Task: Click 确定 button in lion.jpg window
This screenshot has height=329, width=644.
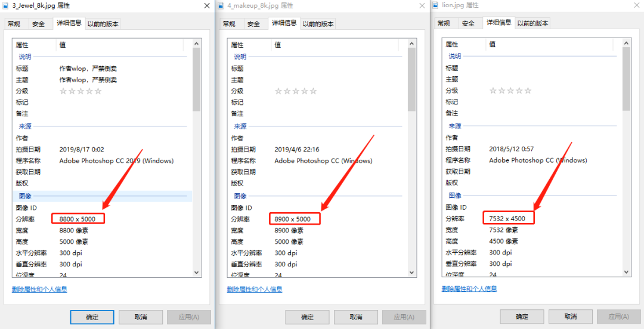Action: point(522,316)
